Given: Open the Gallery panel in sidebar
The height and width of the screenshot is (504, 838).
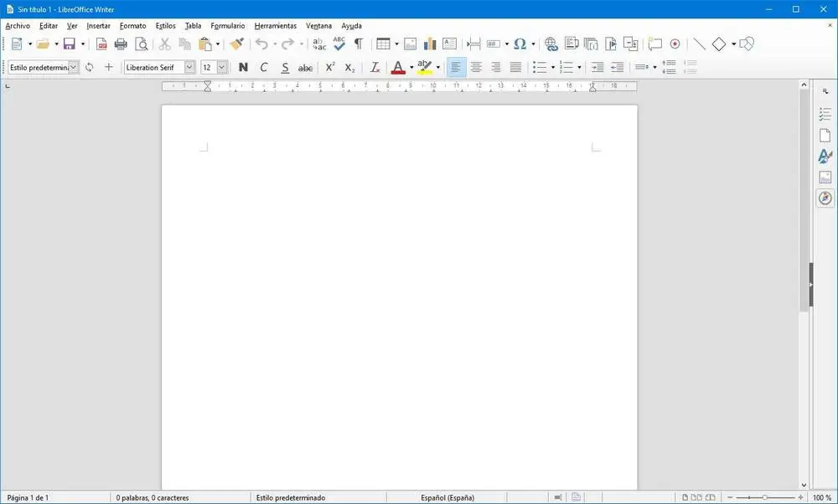Looking at the screenshot, I should [x=825, y=177].
